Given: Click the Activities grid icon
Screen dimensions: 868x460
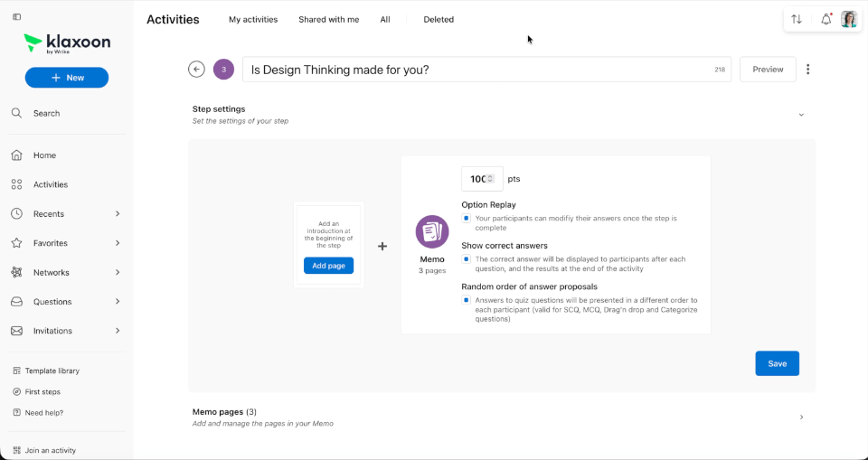Looking at the screenshot, I should 16,185.
